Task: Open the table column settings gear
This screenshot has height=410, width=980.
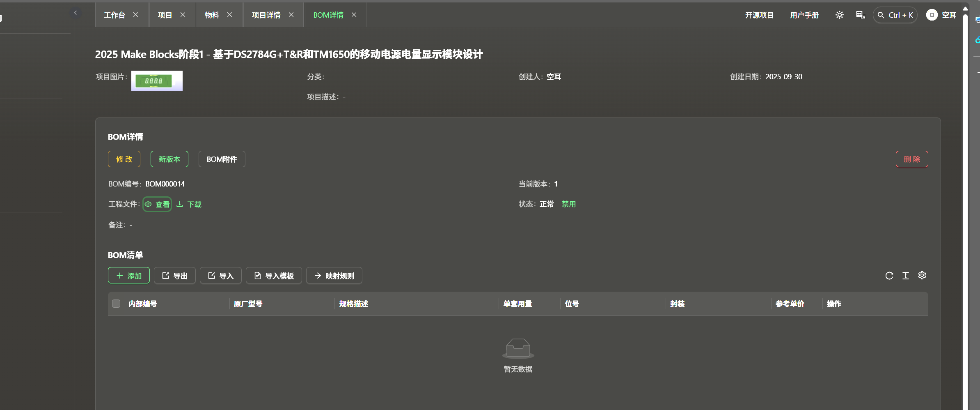Action: tap(922, 276)
